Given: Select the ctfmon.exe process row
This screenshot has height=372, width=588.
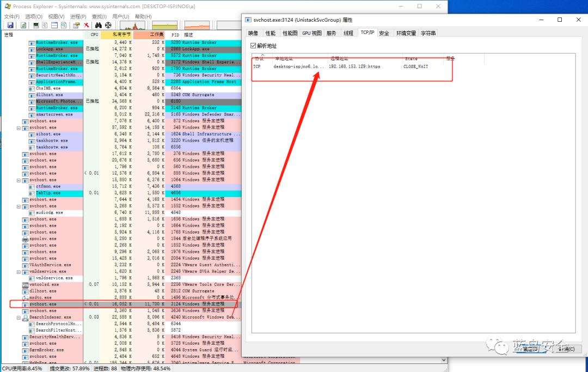Looking at the screenshot, I should pos(121,186).
